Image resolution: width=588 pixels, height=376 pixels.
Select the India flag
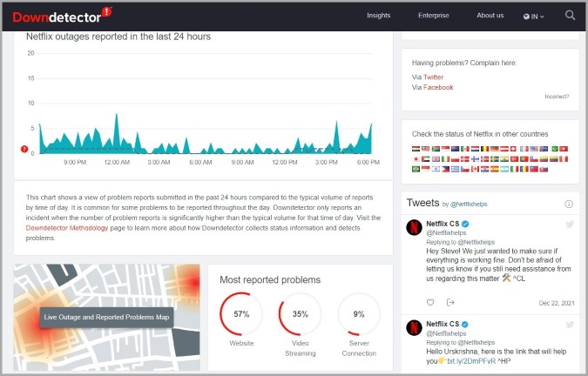(x=504, y=159)
